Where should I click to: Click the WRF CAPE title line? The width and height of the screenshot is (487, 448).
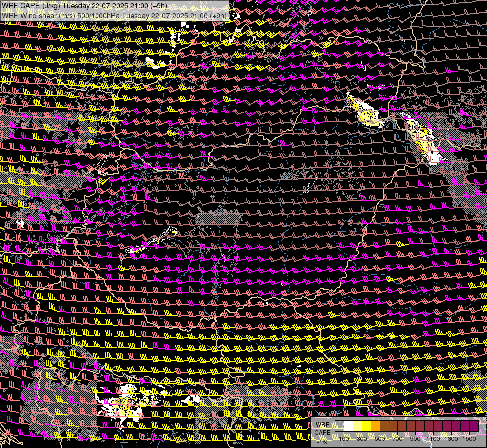pos(84,6)
